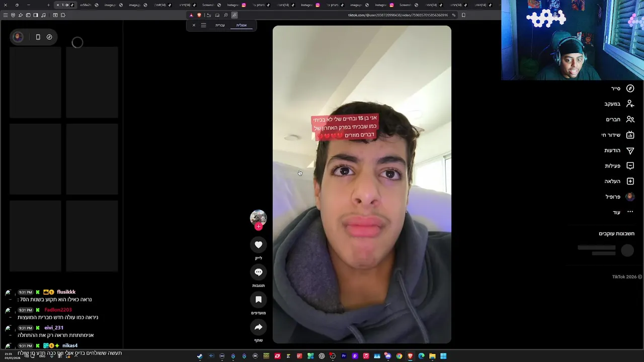Image resolution: width=644 pixels, height=362 pixels.
Task: Click the Brave VPN shield icon
Action: [13, 15]
